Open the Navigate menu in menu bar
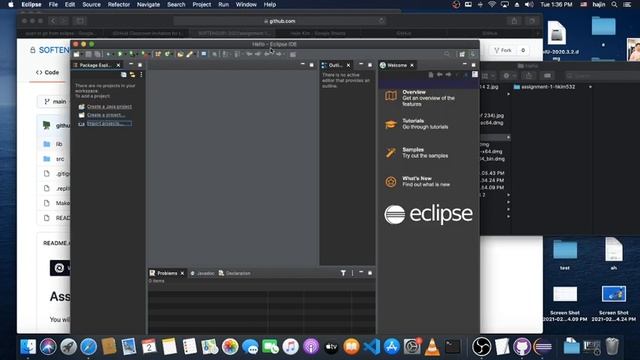This screenshot has width=640, height=360. click(148, 4)
